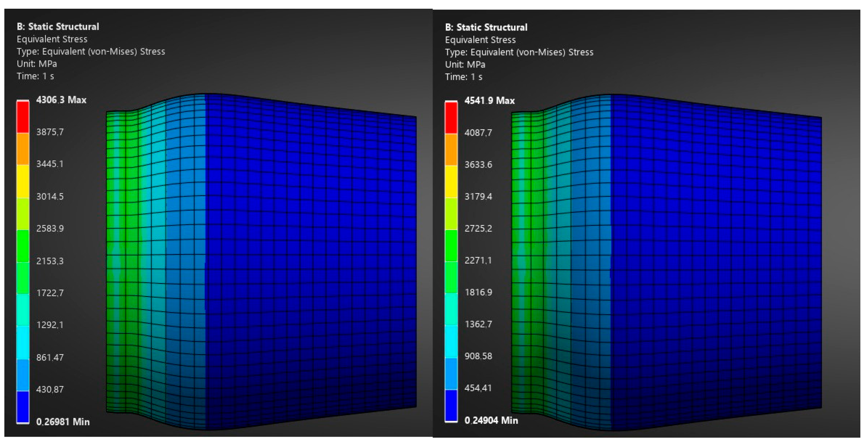Click the dark blue swatch in left legend
This screenshot has height=446, width=868.
tap(23, 406)
